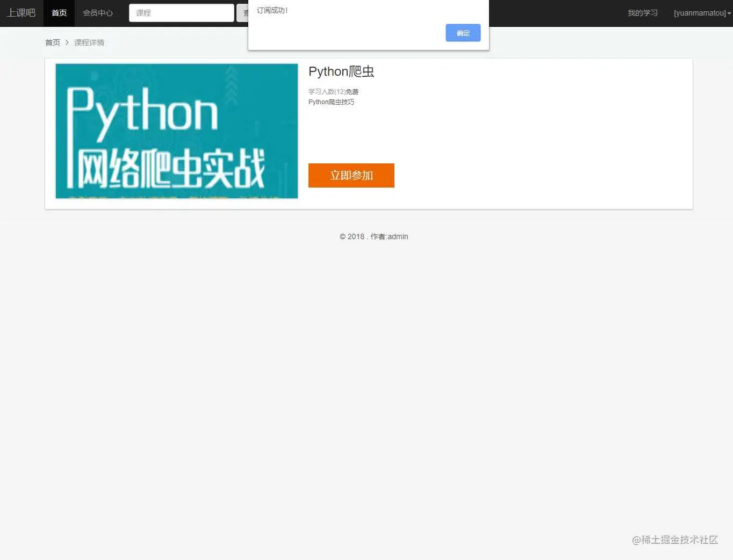Click the Python爬虫技巧 description text
The height and width of the screenshot is (560, 733).
pos(331,102)
